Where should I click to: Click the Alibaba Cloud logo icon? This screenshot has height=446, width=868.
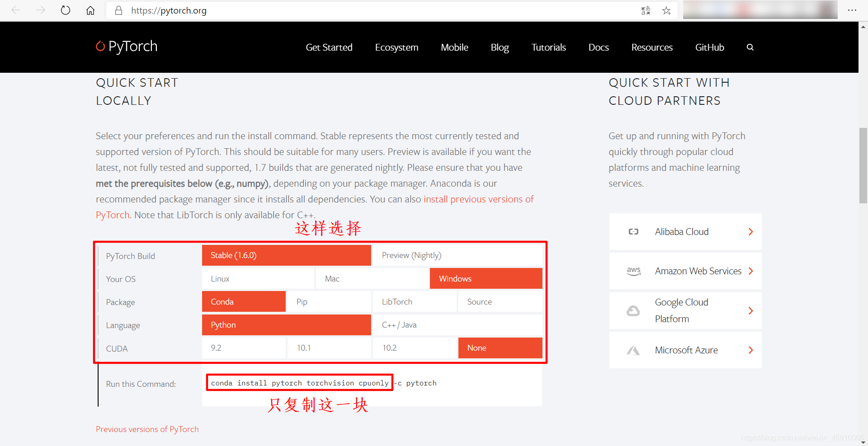pos(633,232)
